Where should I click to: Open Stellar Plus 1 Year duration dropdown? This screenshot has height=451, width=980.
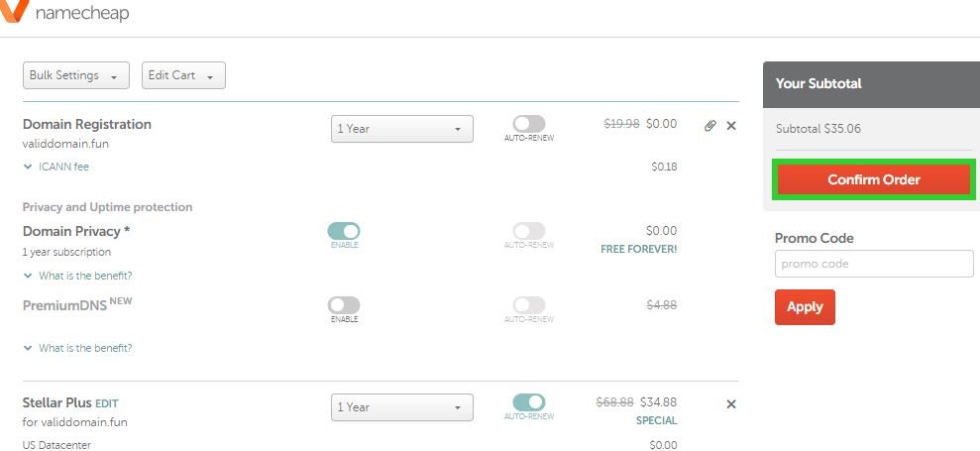pyautogui.click(x=402, y=407)
